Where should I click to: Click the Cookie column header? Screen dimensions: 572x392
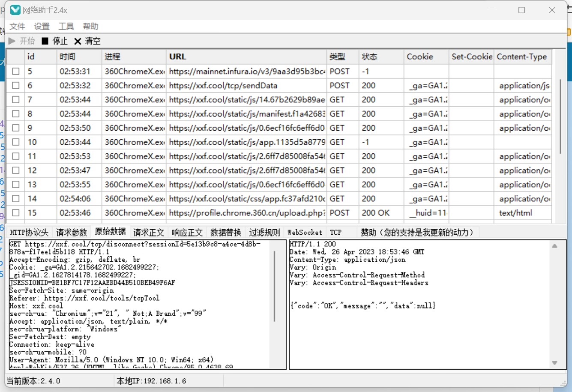(426, 57)
